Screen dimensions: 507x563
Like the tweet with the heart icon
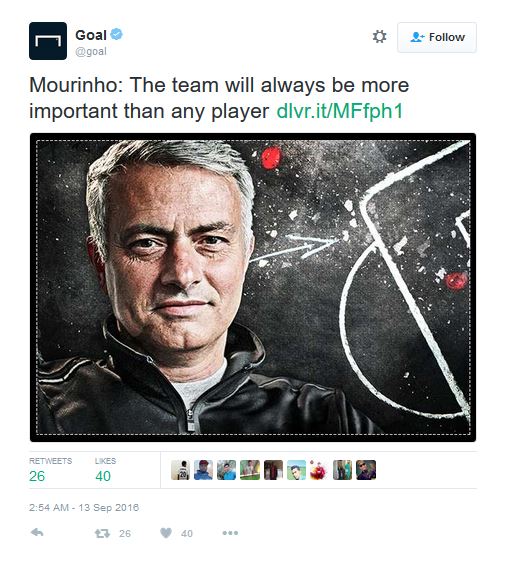tap(166, 533)
